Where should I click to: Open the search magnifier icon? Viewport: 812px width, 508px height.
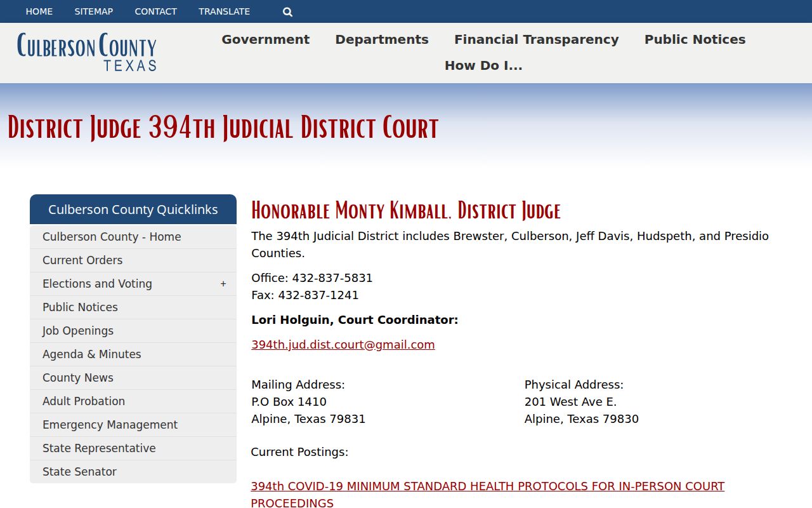coord(287,11)
